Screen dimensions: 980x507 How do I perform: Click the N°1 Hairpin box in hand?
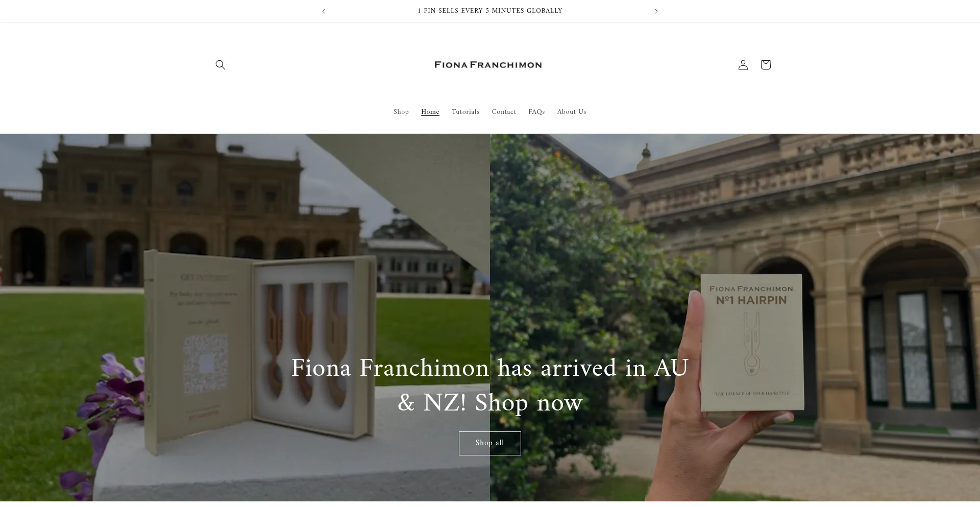[751, 343]
